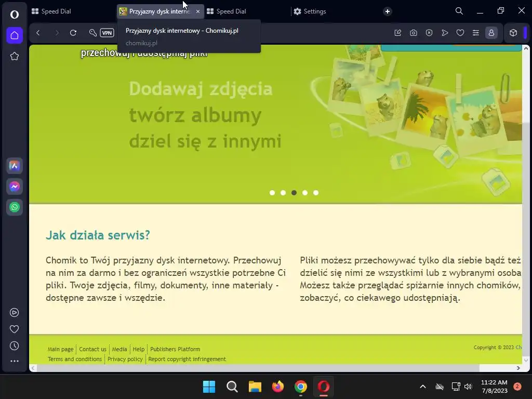The image size is (532, 399).
Task: Open Publishers Platform footer link
Action: 175,349
